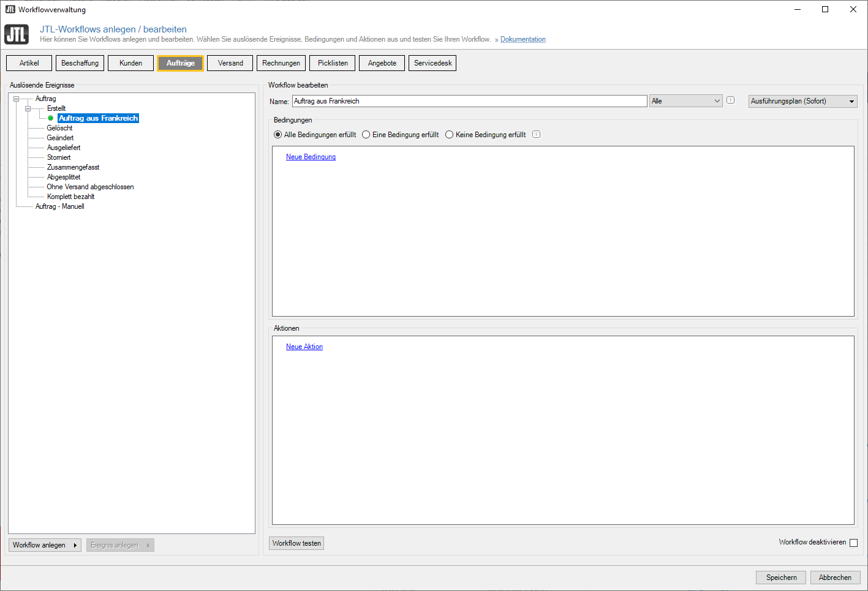Click the Neue Aktion link
Screen dimensions: 868x591
(x=304, y=347)
